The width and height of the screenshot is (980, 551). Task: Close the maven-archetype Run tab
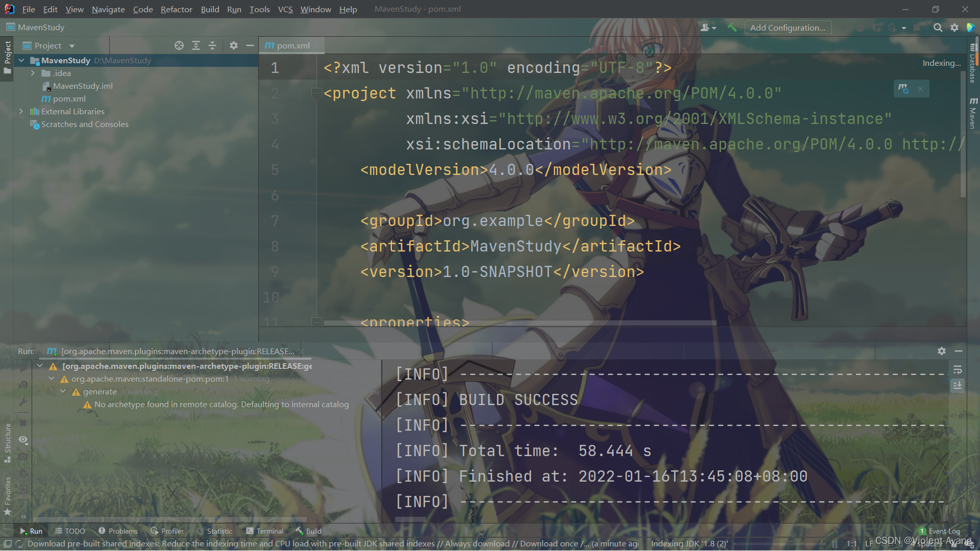(x=302, y=351)
